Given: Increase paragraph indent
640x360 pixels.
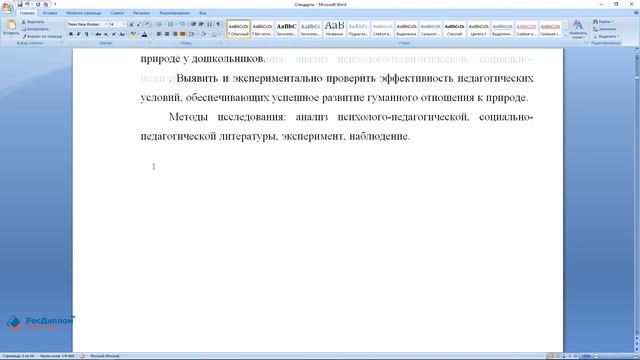Looking at the screenshot, I should point(201,24).
